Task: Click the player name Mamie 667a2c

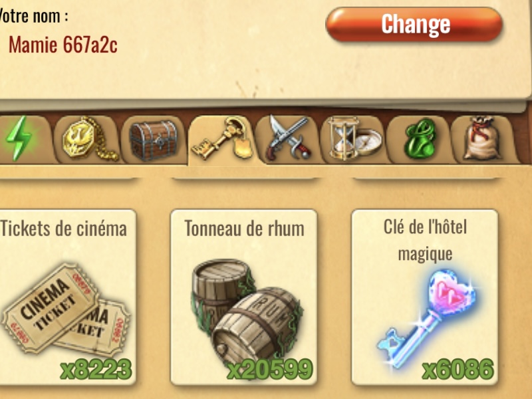Action: (x=63, y=45)
